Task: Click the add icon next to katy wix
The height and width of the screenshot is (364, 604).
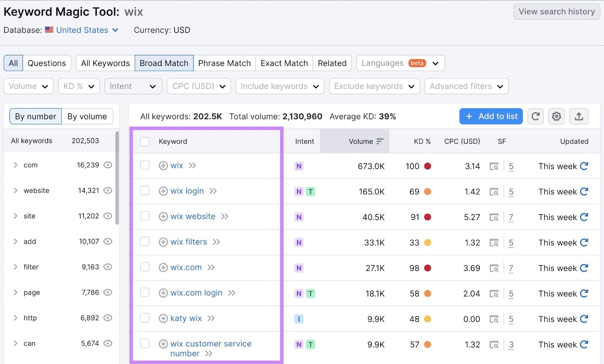Action: [163, 318]
